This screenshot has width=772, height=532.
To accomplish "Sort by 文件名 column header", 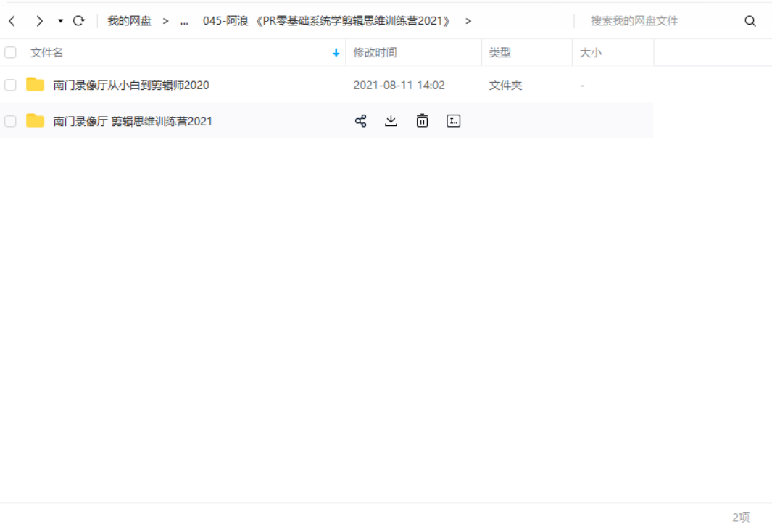I will 47,53.
